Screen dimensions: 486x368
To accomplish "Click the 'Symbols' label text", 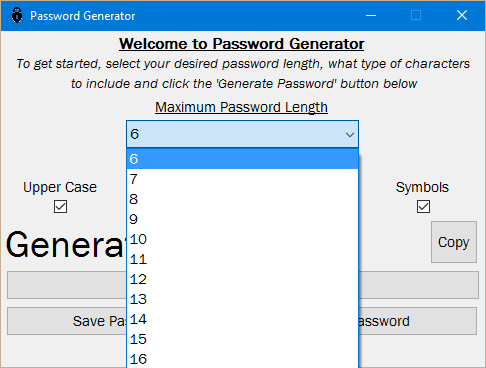I will tap(422, 187).
